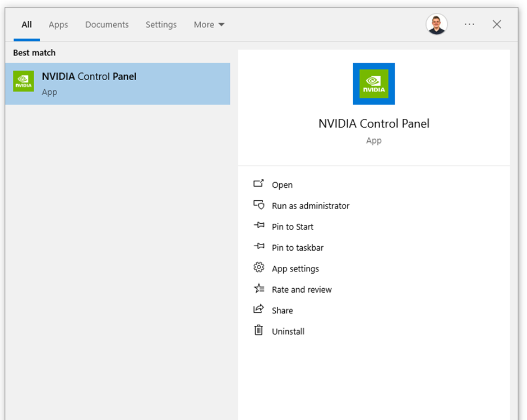Click the Share icon

pyautogui.click(x=258, y=310)
